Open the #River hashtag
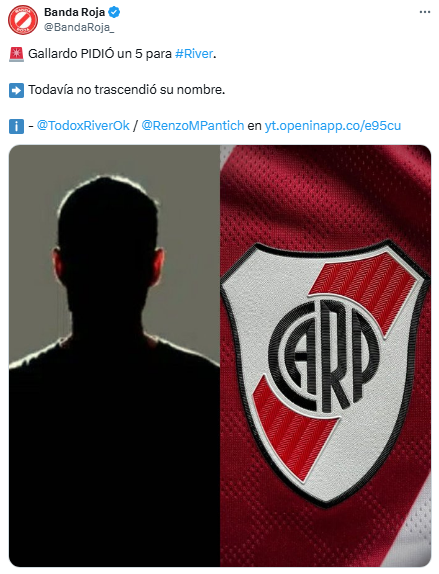 point(194,54)
